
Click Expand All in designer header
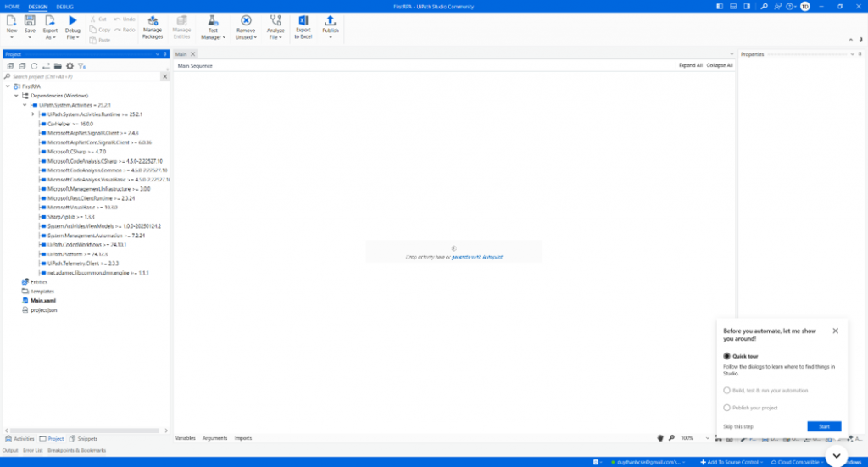[x=690, y=65]
